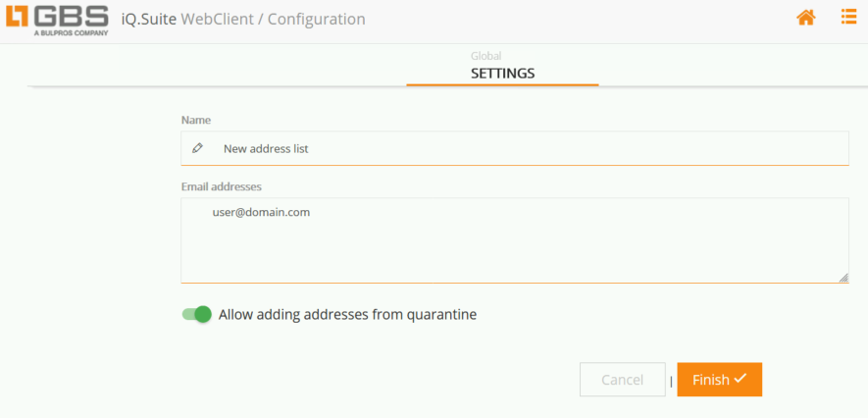Open the orange list menu icon
The height and width of the screenshot is (418, 868).
click(x=848, y=17)
